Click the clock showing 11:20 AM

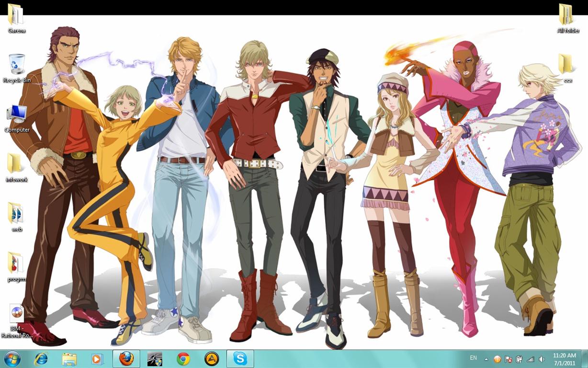tap(564, 359)
